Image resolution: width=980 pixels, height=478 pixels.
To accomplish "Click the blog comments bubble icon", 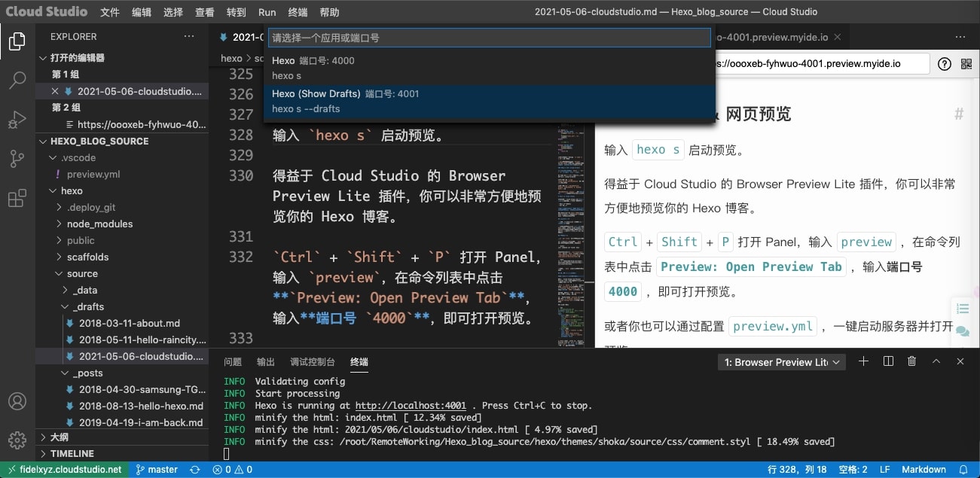I will [x=962, y=330].
